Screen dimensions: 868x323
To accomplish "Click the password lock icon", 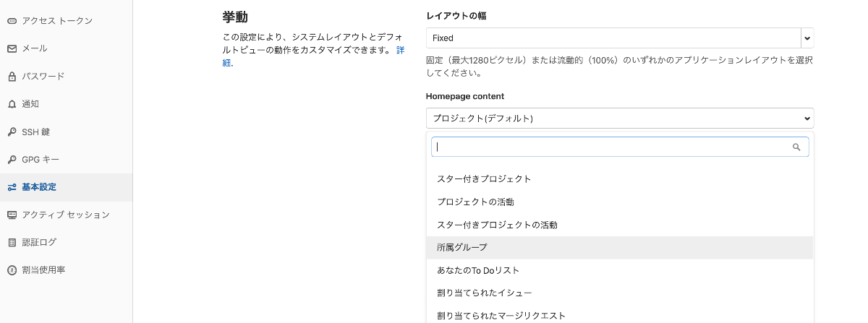I will coord(12,76).
